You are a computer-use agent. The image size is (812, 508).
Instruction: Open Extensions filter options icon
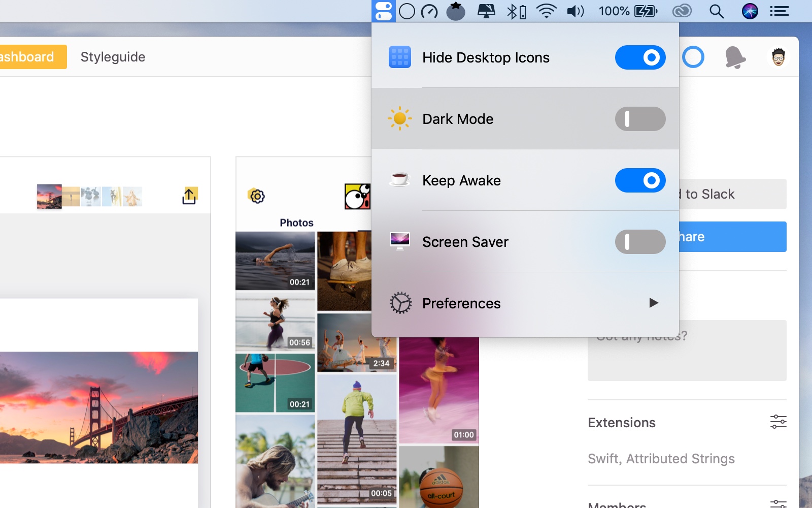coord(778,422)
